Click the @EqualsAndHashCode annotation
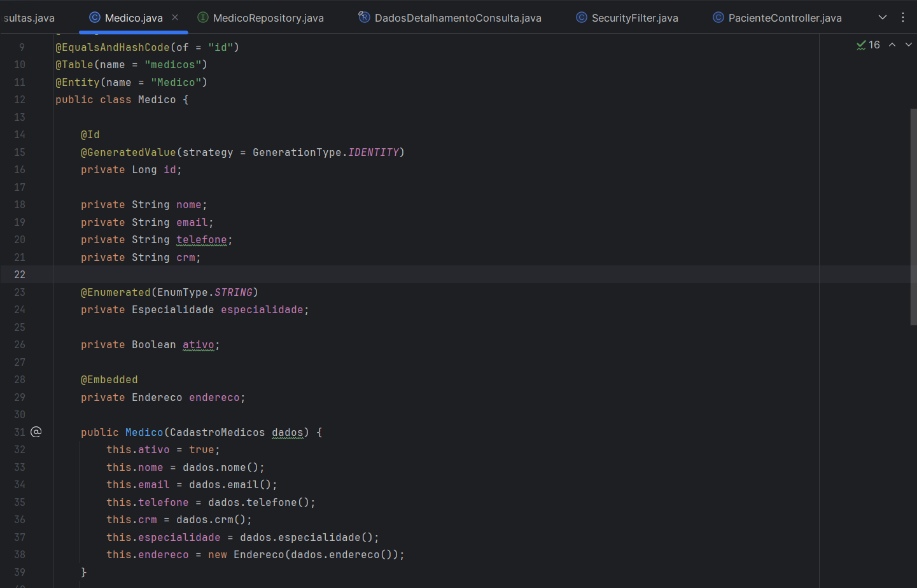917x588 pixels. pos(113,47)
